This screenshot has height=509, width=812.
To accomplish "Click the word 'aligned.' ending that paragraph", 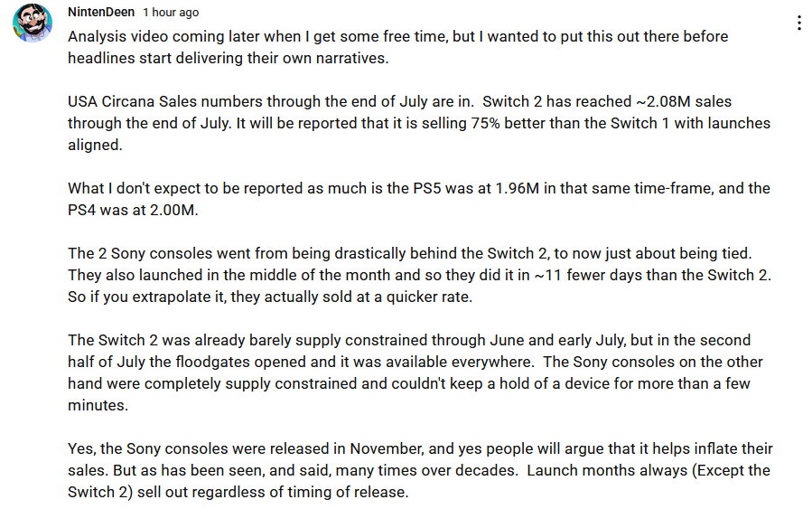I will [95, 145].
